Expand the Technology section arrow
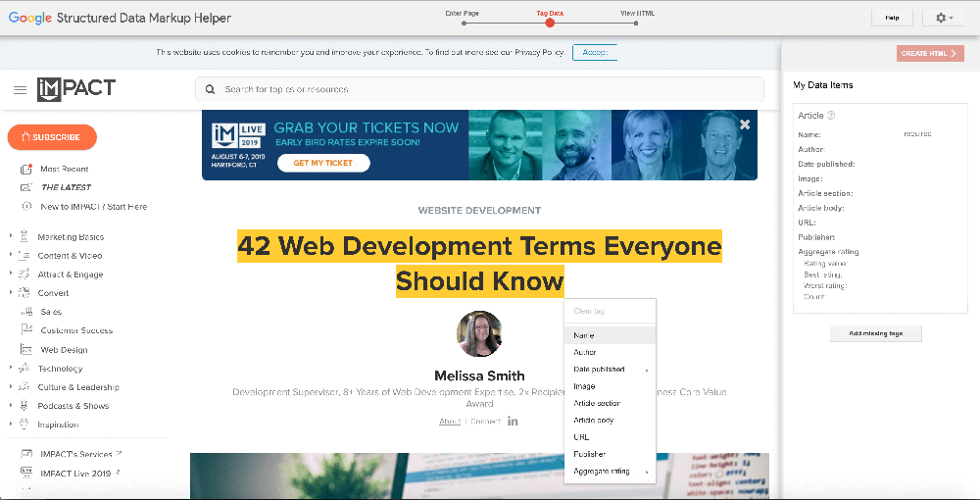This screenshot has height=500, width=980. [10, 368]
